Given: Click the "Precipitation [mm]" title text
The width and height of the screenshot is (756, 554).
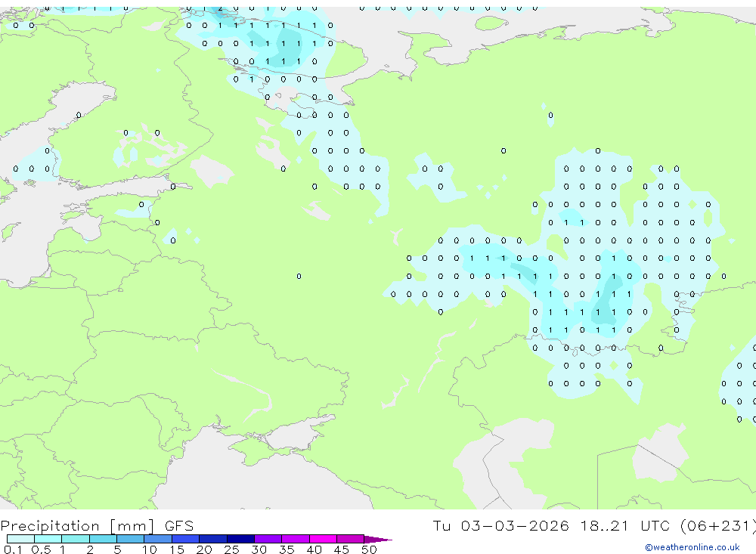Looking at the screenshot, I should (x=77, y=526).
